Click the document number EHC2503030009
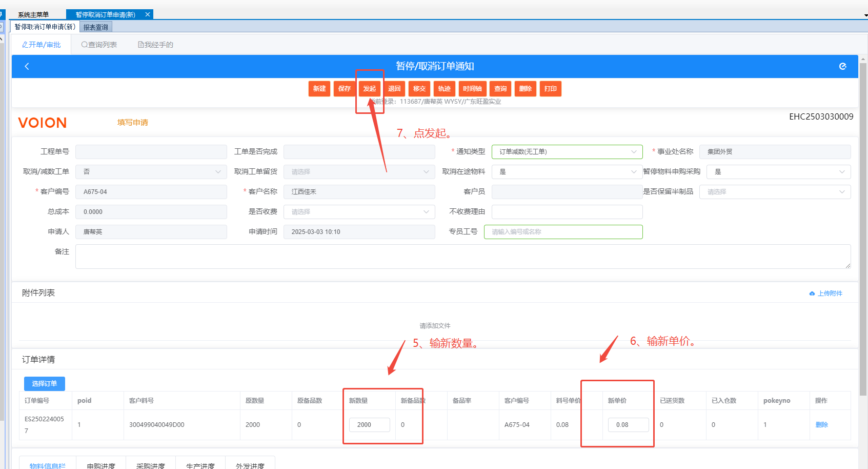The image size is (868, 469). tap(821, 116)
